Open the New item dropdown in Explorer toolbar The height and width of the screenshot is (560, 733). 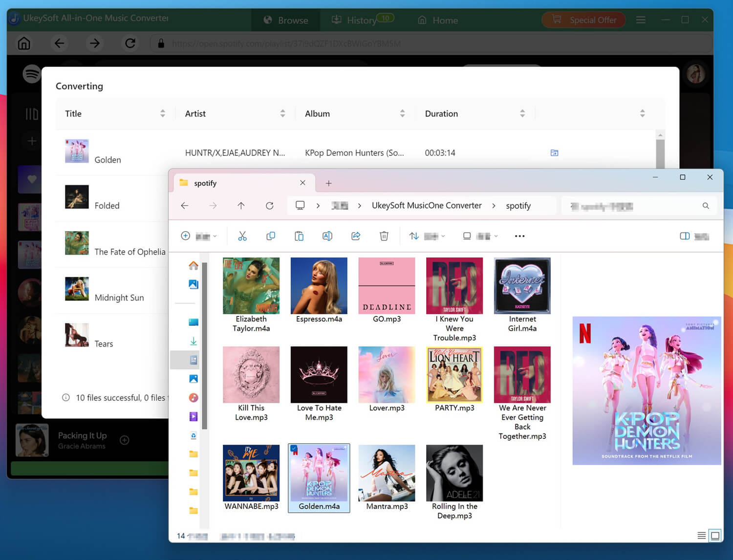(x=197, y=236)
